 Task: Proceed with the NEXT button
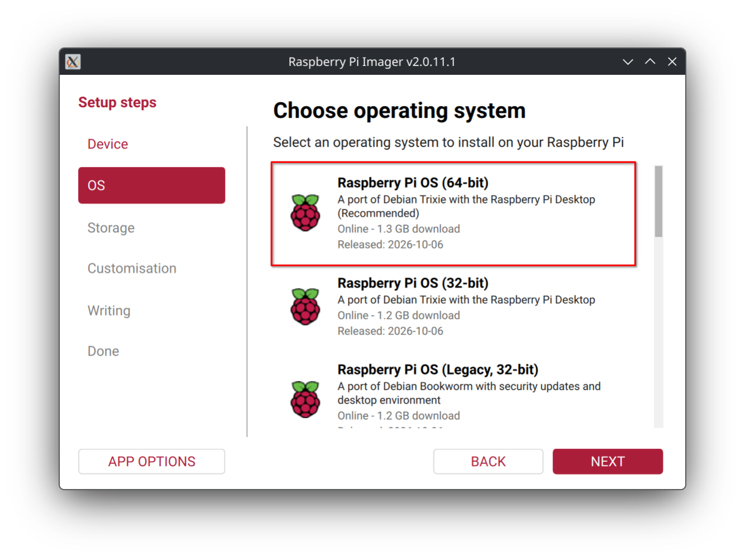[608, 462]
